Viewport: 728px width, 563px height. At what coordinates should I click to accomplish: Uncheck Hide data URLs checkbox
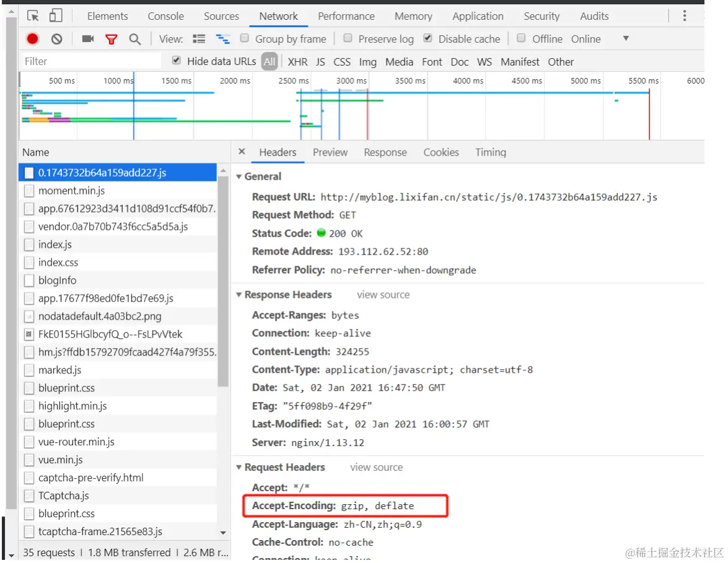coord(176,60)
